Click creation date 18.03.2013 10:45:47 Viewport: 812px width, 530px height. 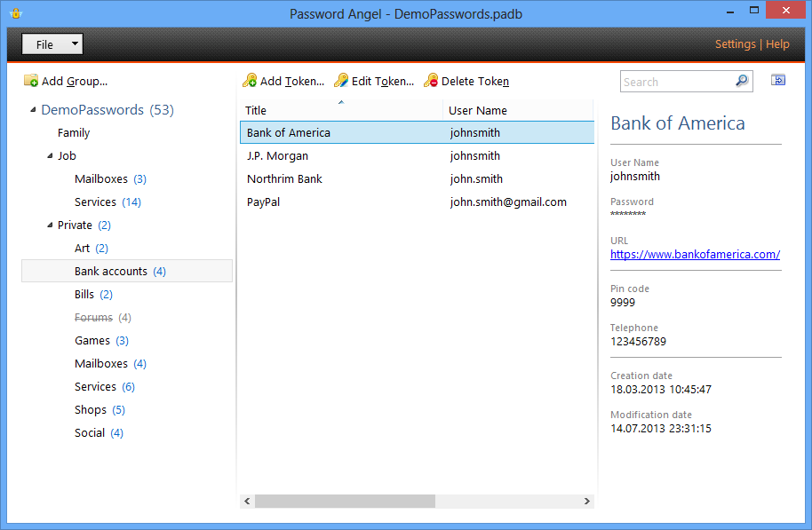click(x=661, y=389)
